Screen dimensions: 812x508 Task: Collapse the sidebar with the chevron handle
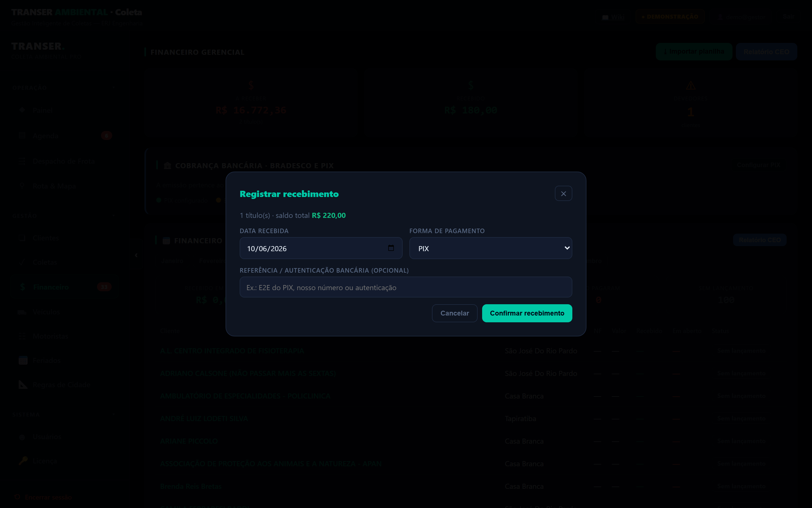point(136,255)
